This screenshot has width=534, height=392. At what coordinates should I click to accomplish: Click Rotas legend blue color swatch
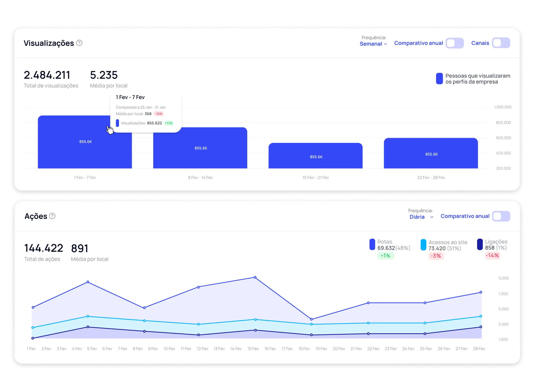pyautogui.click(x=372, y=244)
